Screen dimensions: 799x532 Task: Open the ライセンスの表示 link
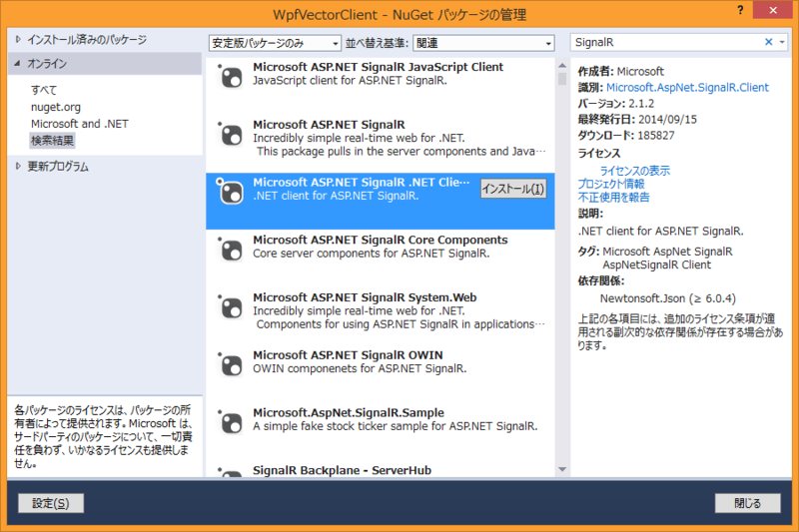point(634,171)
